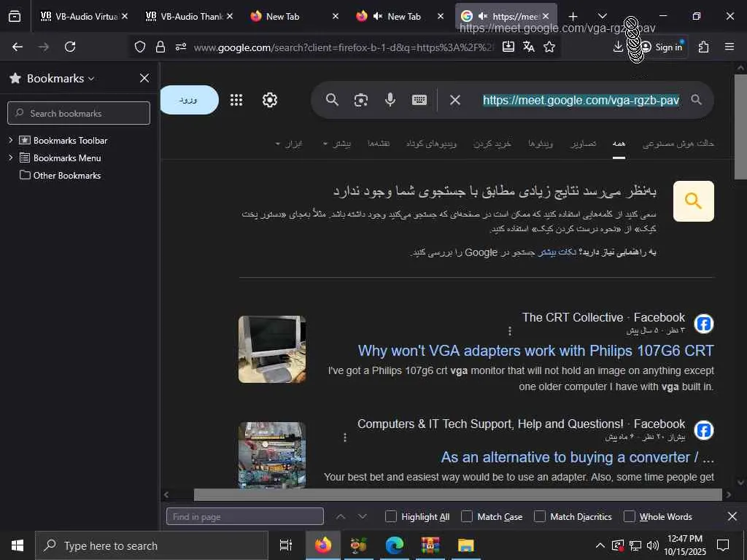Open As an alternative to buying result
747x560 pixels.
(x=578, y=457)
